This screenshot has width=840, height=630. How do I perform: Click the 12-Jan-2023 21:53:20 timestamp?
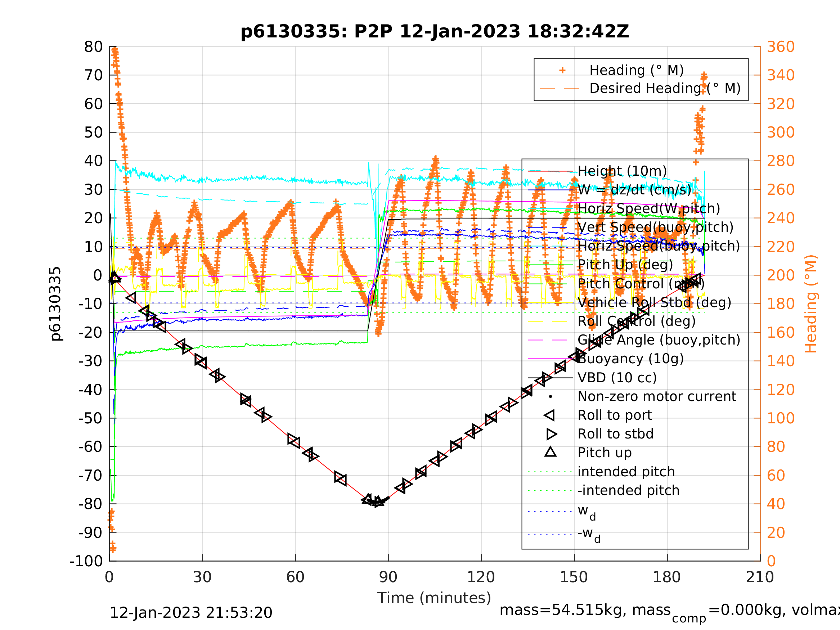(190, 612)
